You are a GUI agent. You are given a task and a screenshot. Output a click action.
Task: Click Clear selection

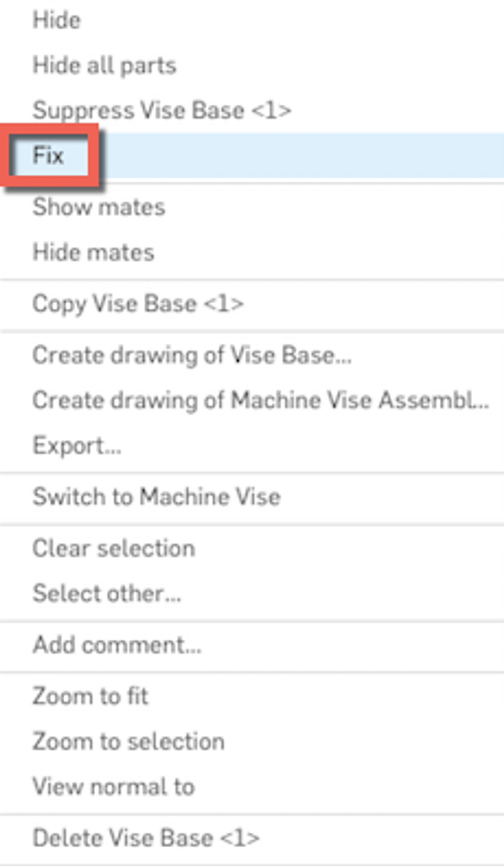(x=114, y=548)
